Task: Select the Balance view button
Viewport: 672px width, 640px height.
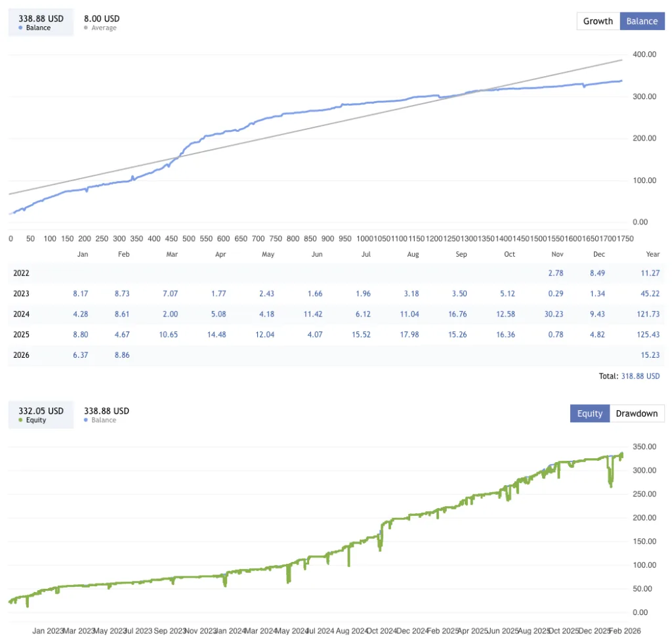Action: (642, 21)
